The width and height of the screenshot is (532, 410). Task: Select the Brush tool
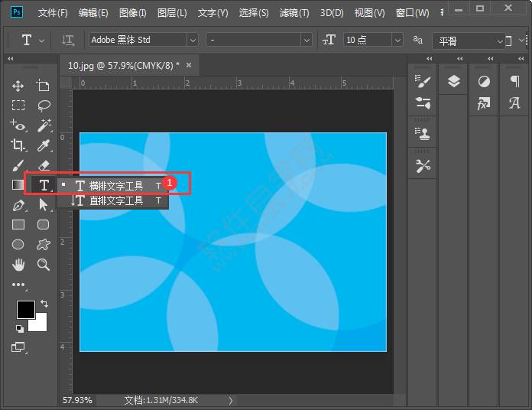tap(18, 165)
